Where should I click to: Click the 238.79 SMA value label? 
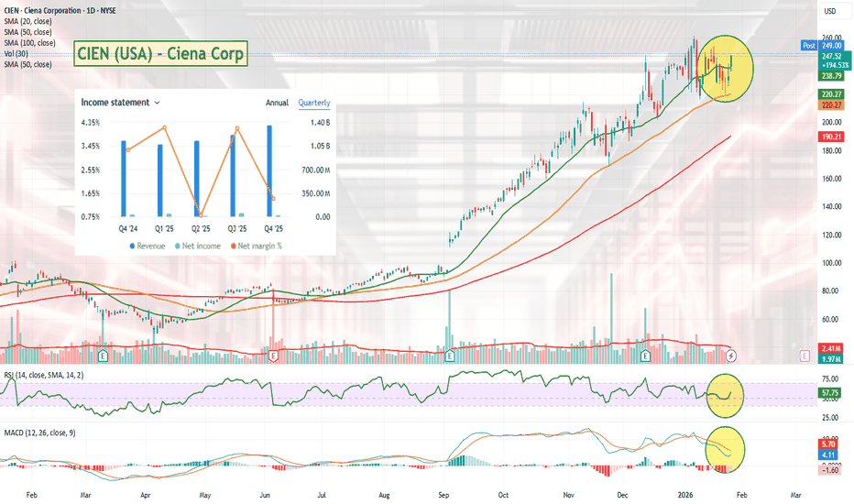[x=832, y=76]
